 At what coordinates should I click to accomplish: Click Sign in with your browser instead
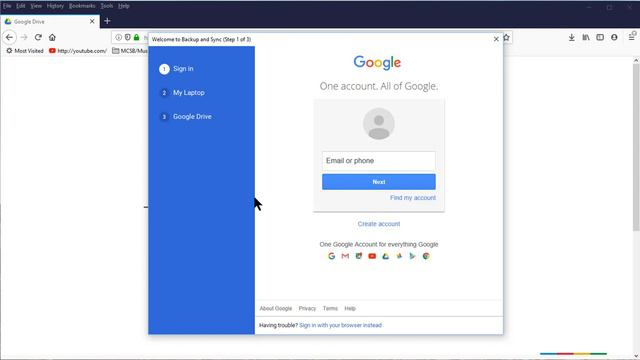click(340, 325)
